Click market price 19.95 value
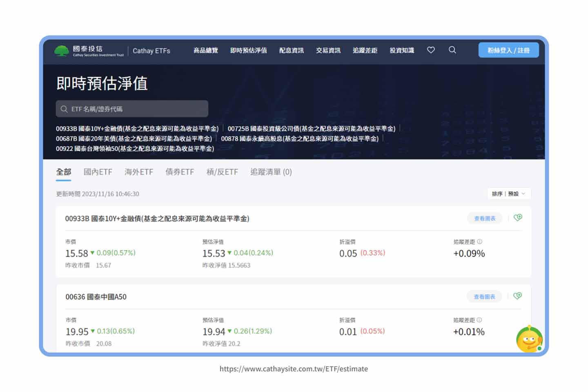588x392 pixels. tap(77, 332)
